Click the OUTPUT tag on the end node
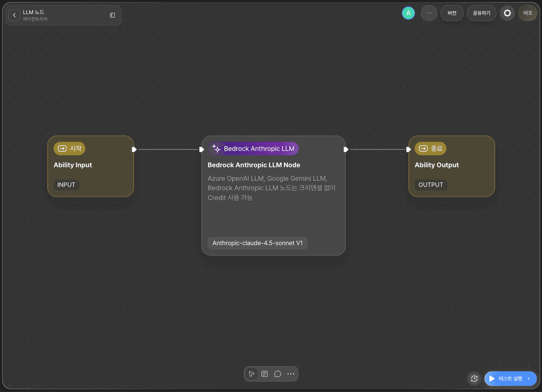Viewport: 542px width, 392px height. 431,185
